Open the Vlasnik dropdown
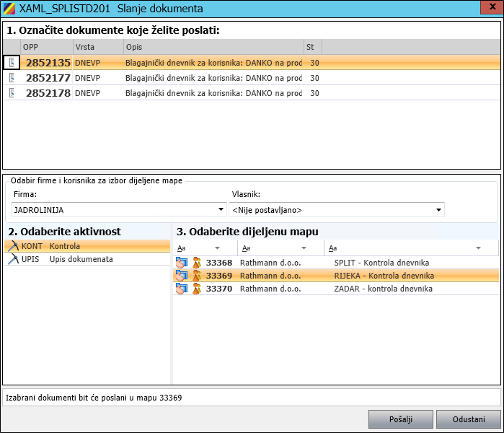 click(438, 210)
